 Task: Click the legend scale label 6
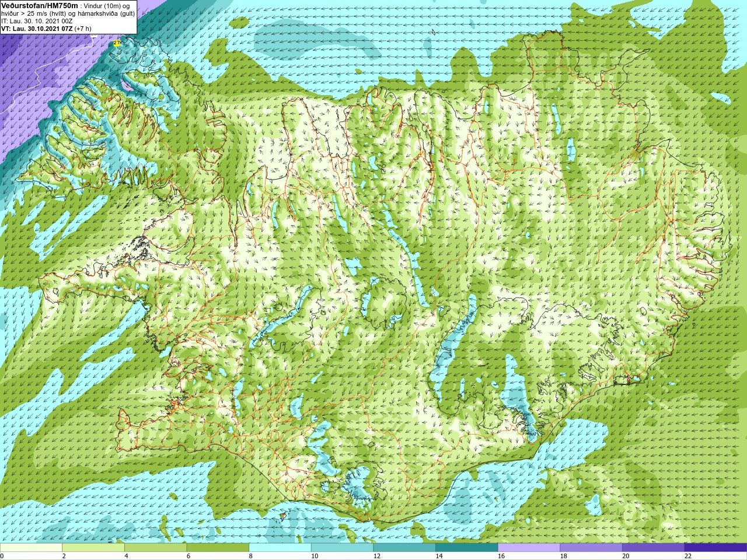coord(189,556)
